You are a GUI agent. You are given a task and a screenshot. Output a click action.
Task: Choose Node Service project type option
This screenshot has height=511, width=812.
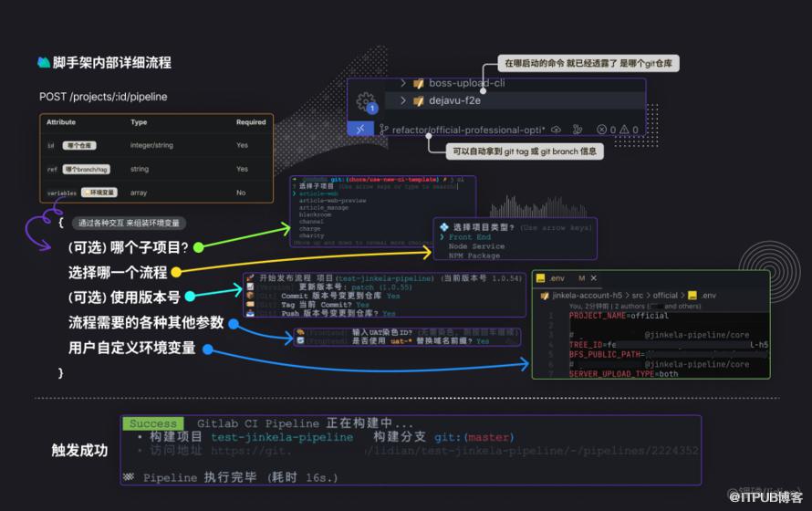click(476, 246)
